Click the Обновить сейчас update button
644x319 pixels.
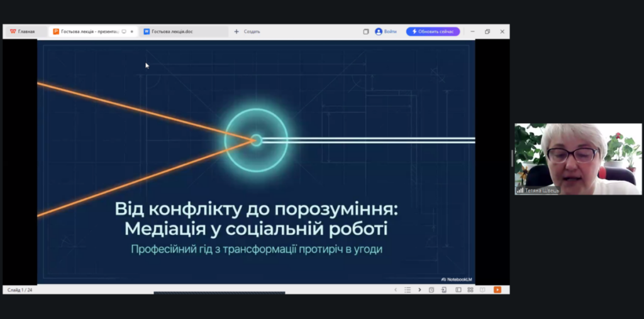433,31
